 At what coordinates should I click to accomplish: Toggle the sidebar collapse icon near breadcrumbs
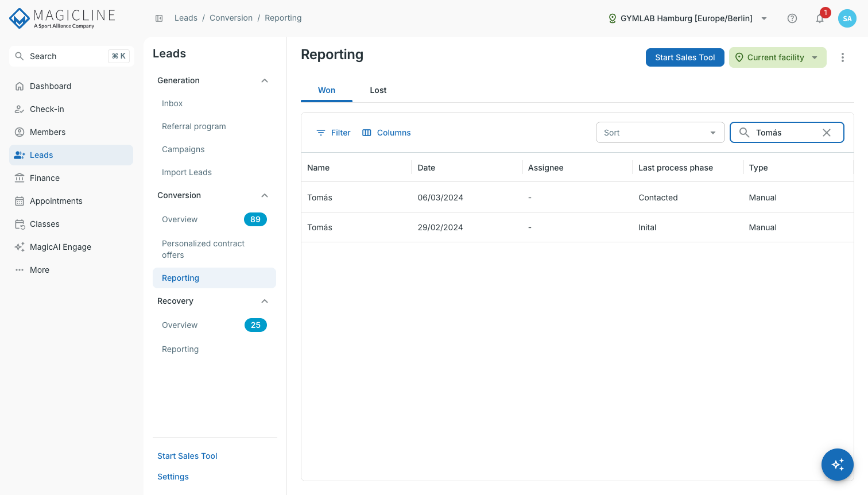pos(159,18)
